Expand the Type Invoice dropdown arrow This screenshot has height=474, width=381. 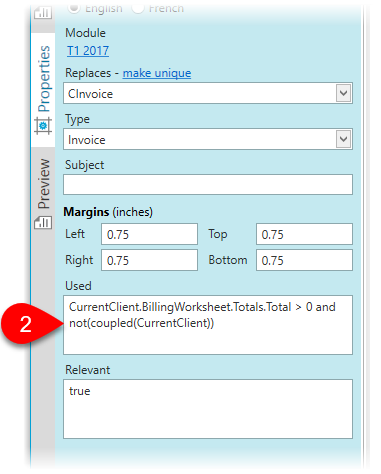click(343, 139)
